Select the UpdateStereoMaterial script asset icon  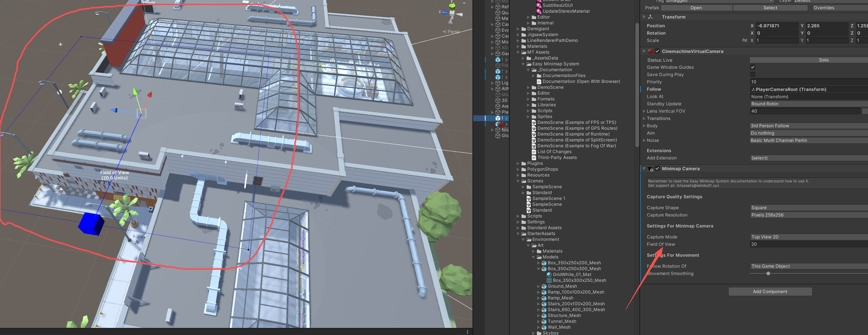point(539,11)
